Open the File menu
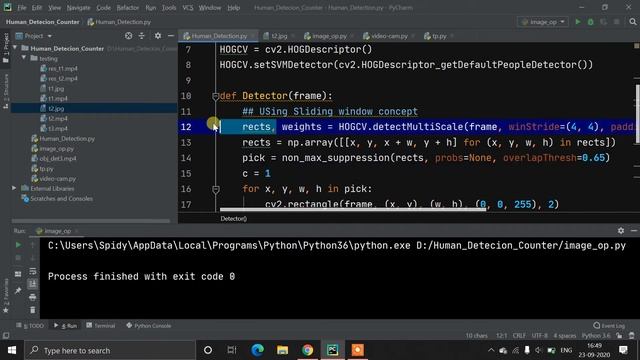The image size is (640, 360). (22, 8)
